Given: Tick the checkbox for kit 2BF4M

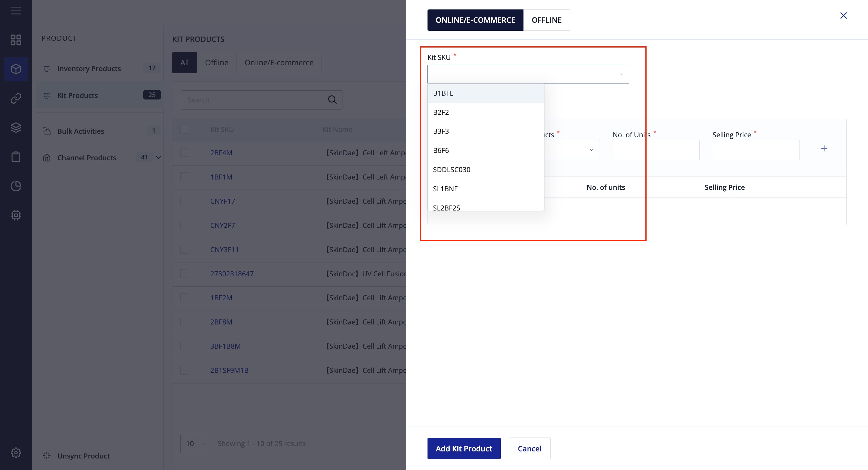Looking at the screenshot, I should pyautogui.click(x=185, y=153).
